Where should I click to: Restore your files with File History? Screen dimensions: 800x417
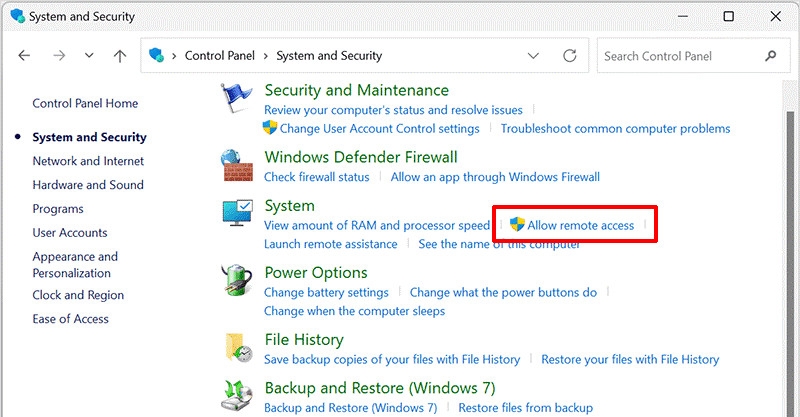point(630,359)
